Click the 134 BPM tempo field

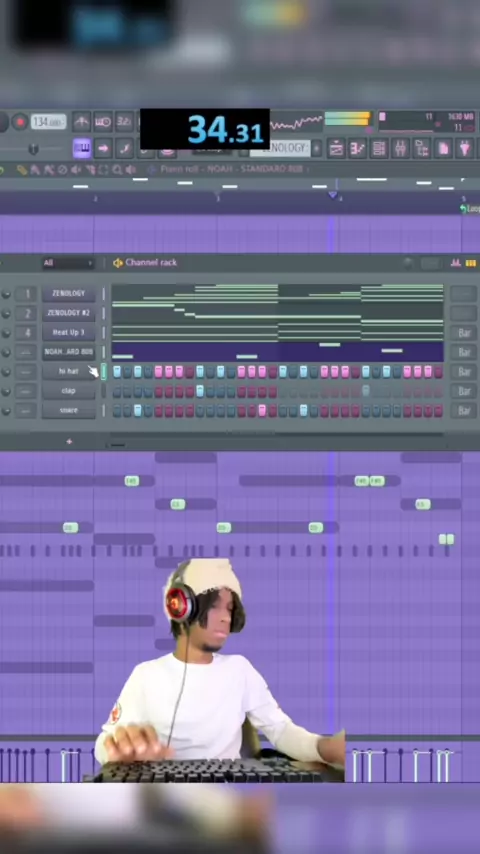click(x=48, y=121)
